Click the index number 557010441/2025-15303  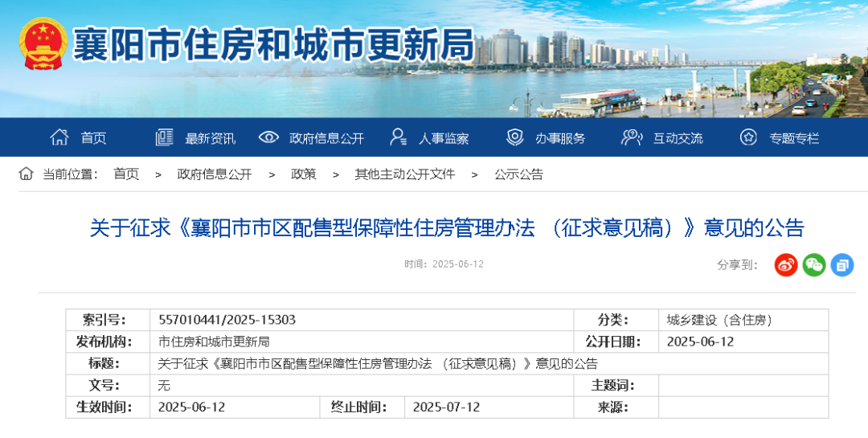coord(227,320)
